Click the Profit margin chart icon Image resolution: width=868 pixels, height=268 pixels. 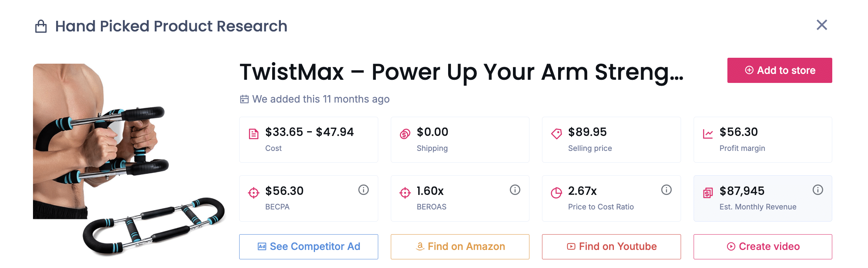pyautogui.click(x=708, y=134)
